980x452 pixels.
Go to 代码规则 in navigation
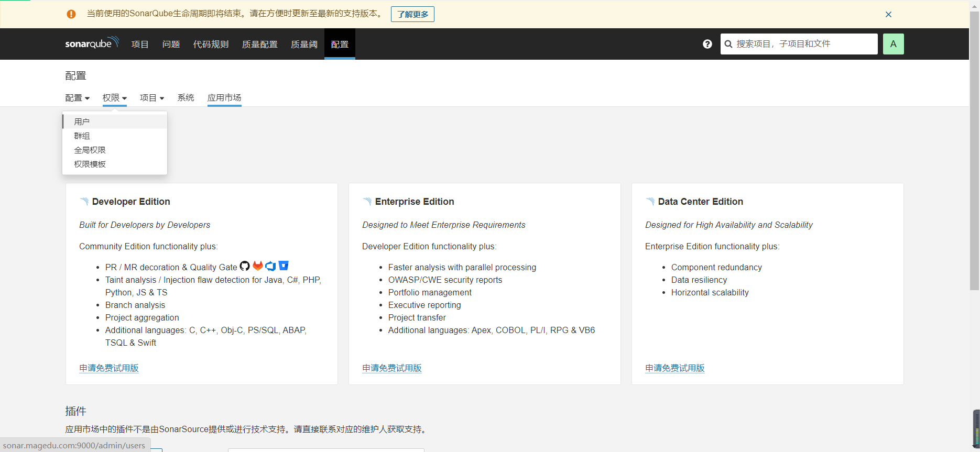(x=211, y=44)
